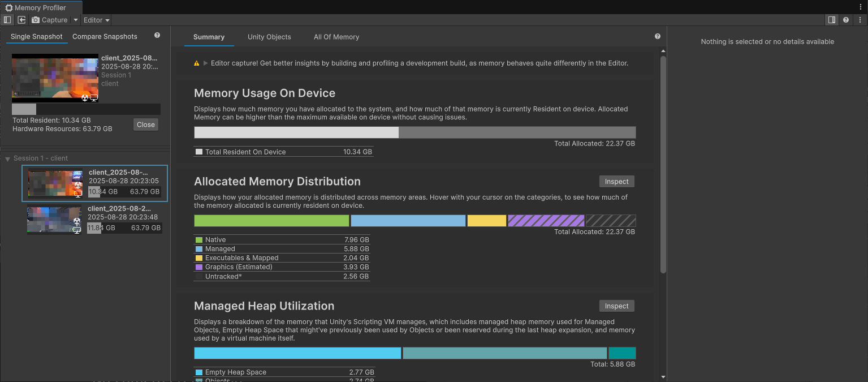This screenshot has height=382, width=868.
Task: Click the green Native memory bar segment
Action: 271,221
